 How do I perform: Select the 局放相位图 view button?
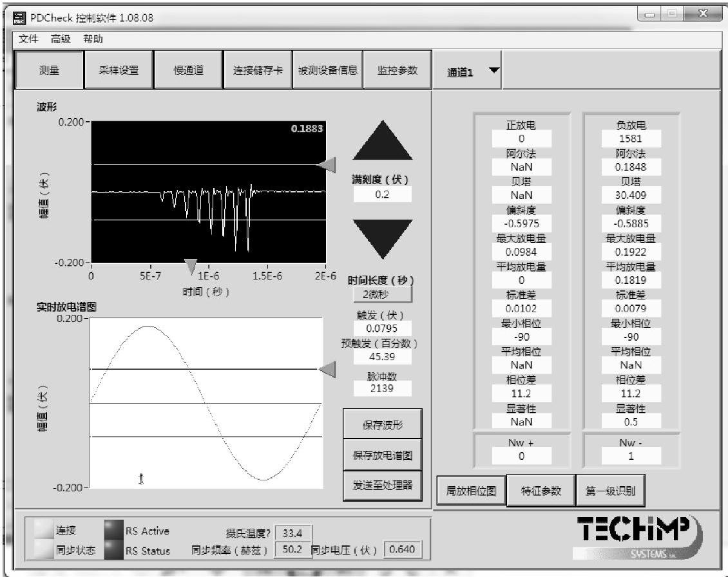pyautogui.click(x=472, y=491)
